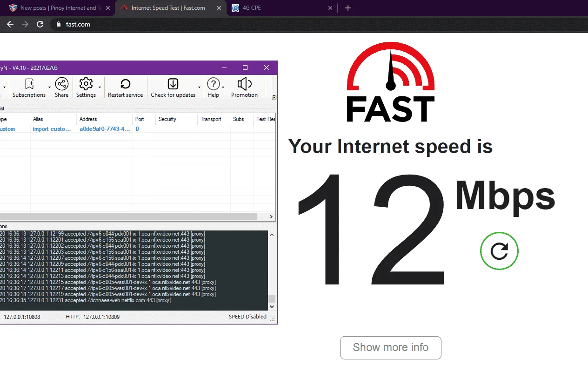Click the SPEED Disabled status text
This screenshot has width=588, height=372.
tap(247, 317)
